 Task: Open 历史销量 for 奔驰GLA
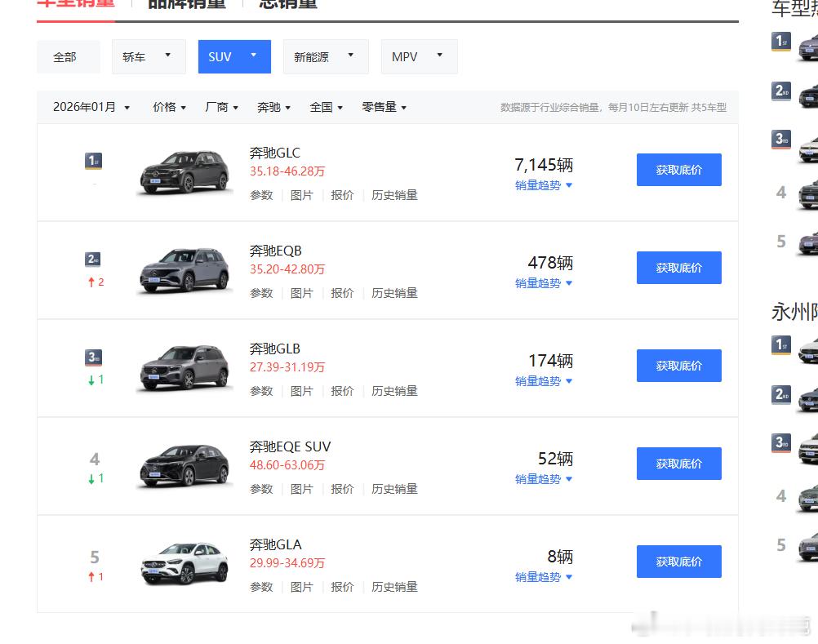394,587
